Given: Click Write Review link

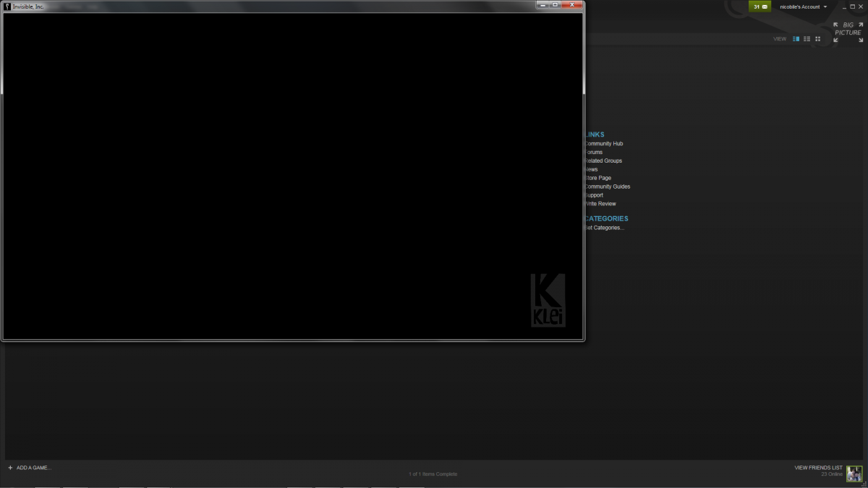Looking at the screenshot, I should [601, 204].
